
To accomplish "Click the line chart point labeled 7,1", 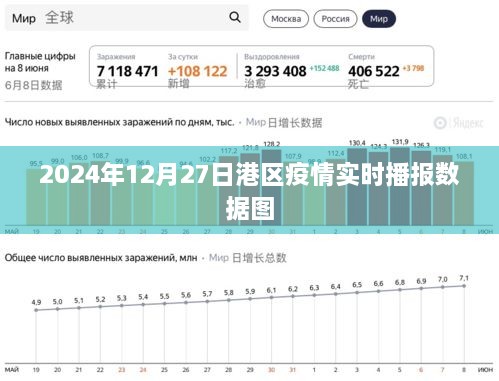I will point(464,286).
